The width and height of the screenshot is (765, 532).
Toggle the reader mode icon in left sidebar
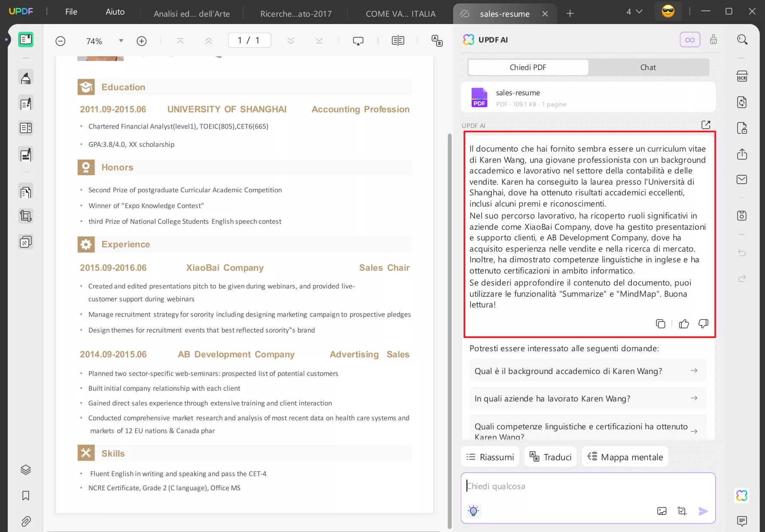click(26, 40)
